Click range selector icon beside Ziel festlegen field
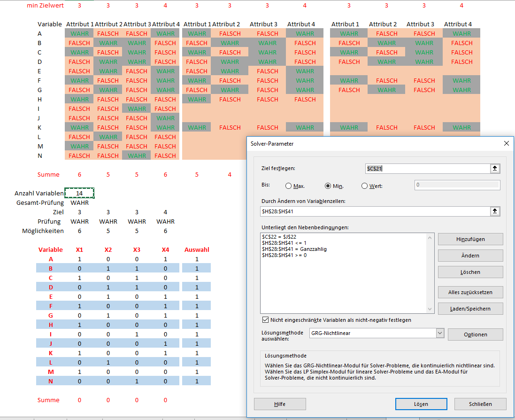 pyautogui.click(x=495, y=169)
